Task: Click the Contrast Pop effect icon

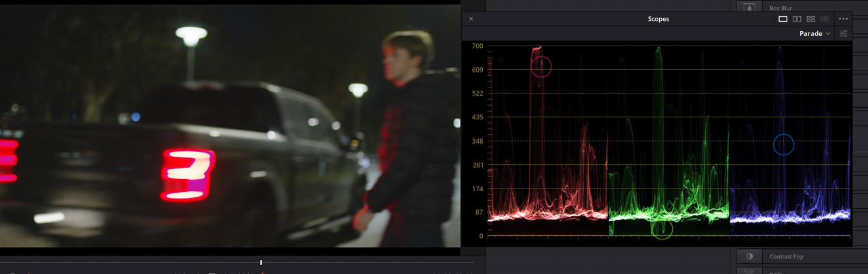Action: point(750,257)
